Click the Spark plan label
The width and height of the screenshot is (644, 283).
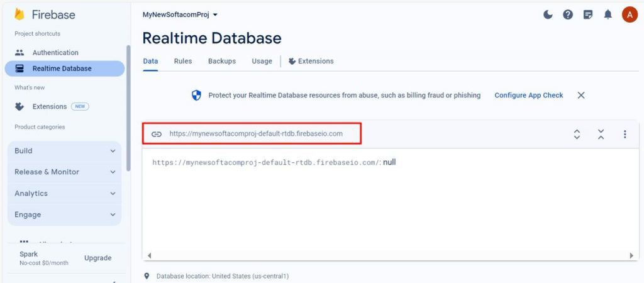point(29,254)
